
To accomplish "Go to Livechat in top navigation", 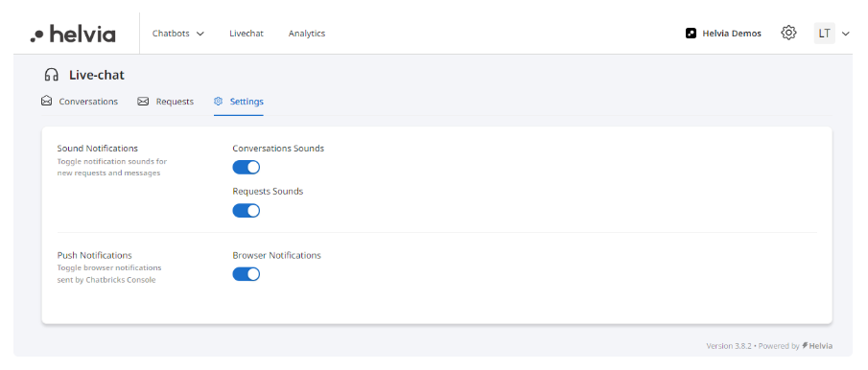I will point(246,34).
